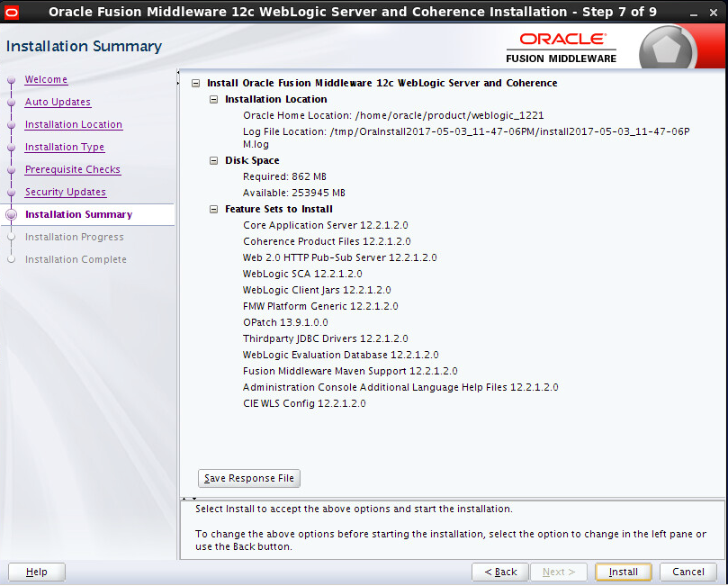728x586 pixels.
Task: Open the Prerequisite Checks step
Action: point(73,170)
